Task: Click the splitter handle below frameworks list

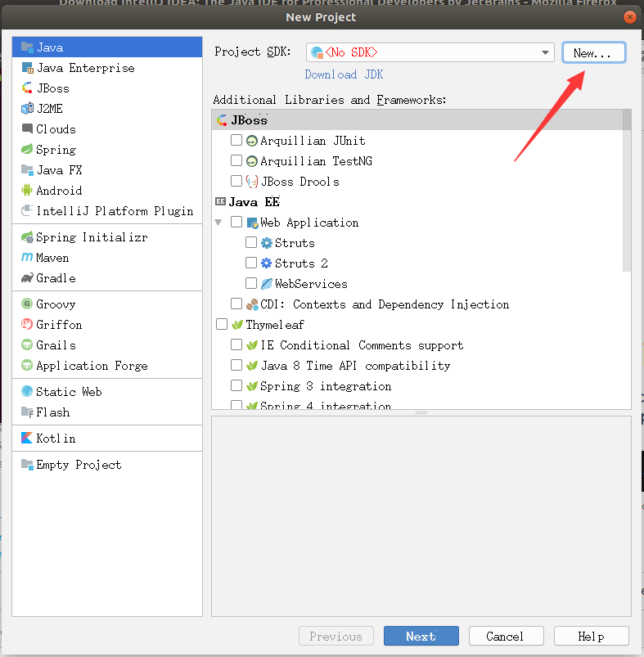Action: [x=421, y=412]
